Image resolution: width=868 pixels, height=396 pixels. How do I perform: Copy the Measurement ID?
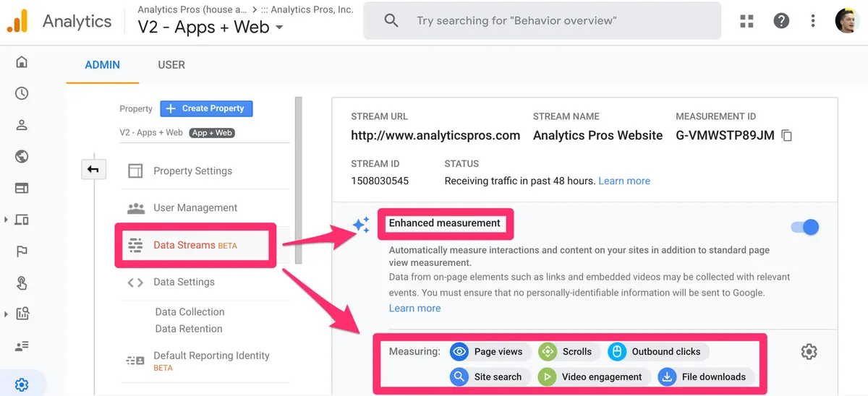787,136
